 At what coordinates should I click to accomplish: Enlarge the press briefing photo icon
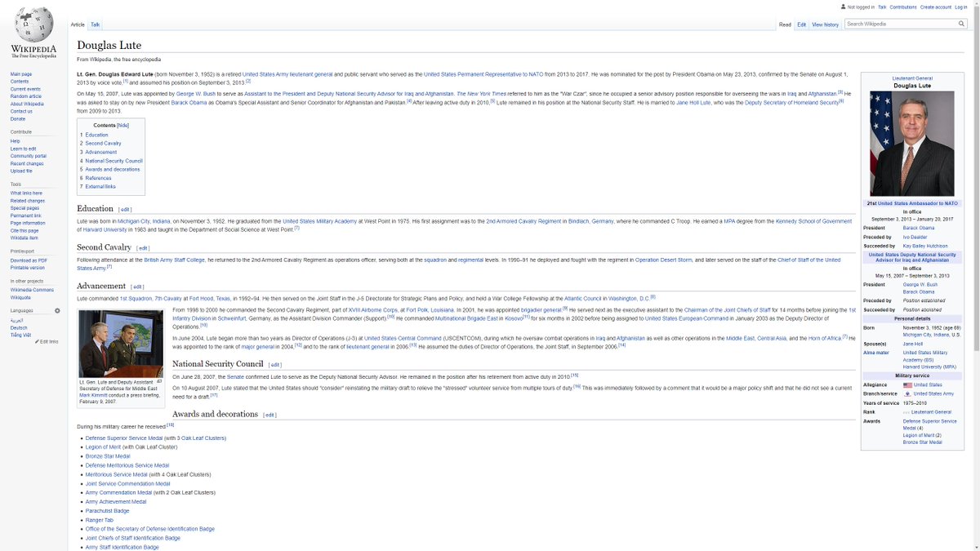coord(160,380)
